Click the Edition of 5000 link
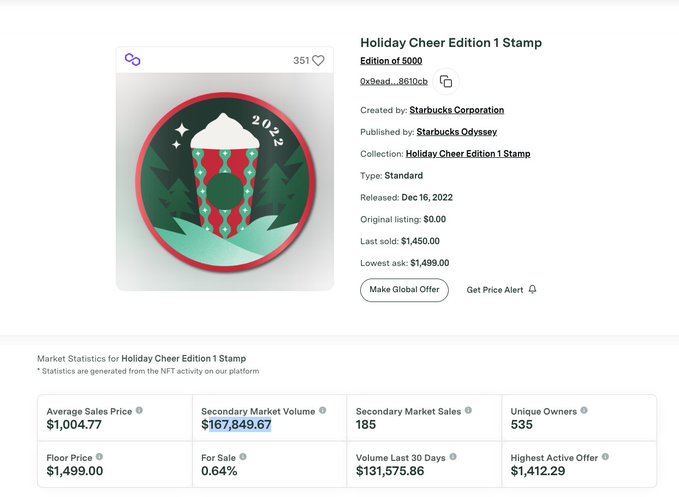 pyautogui.click(x=391, y=62)
